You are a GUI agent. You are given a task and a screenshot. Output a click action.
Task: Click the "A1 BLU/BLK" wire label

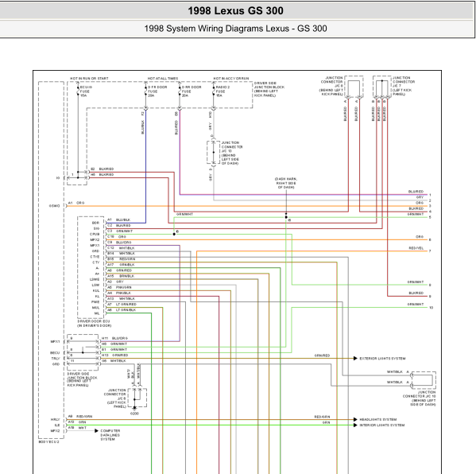click(x=118, y=220)
